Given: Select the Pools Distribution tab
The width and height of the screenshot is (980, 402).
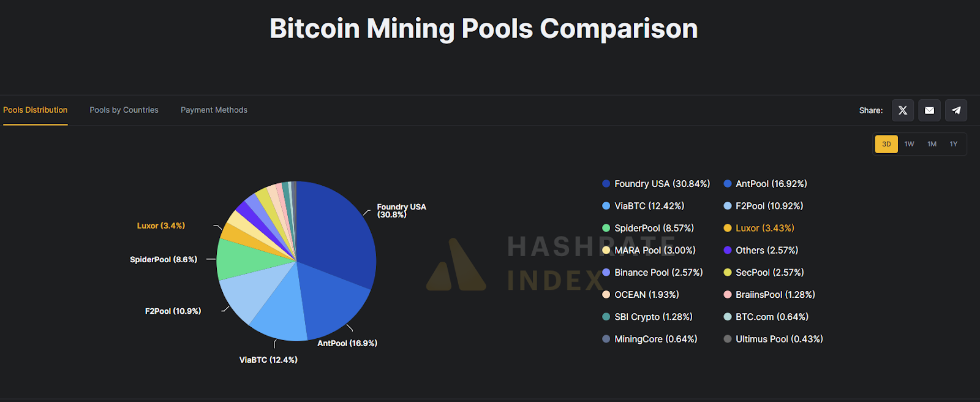Looking at the screenshot, I should (x=36, y=110).
